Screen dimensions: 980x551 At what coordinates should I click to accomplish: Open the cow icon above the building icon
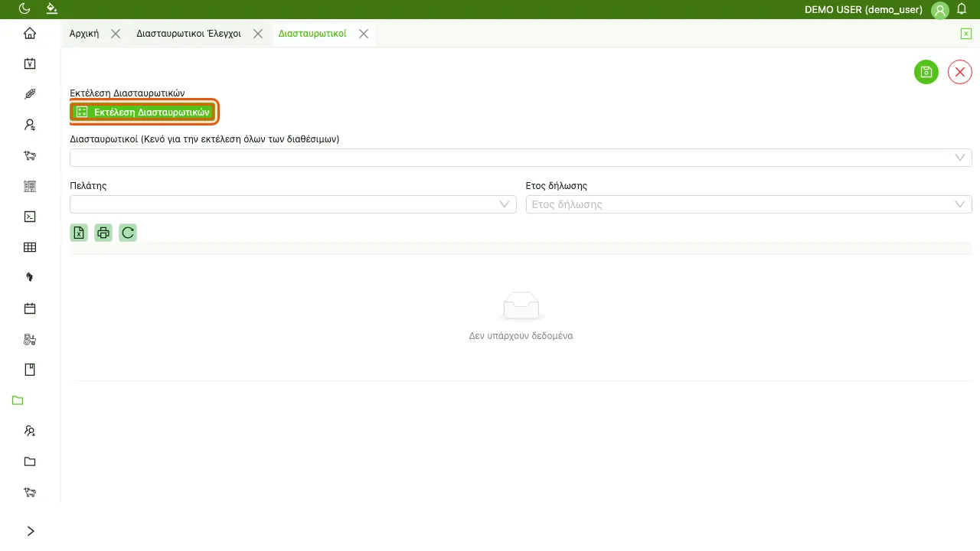coord(30,155)
